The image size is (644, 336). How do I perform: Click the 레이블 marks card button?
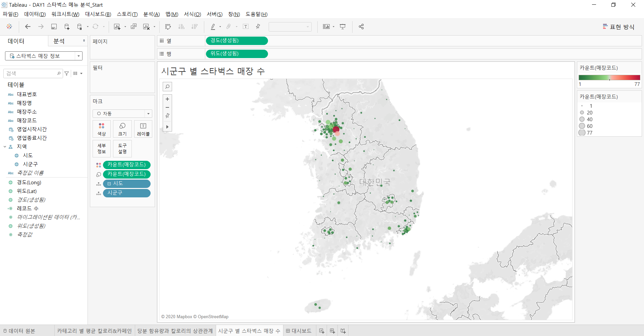(x=143, y=129)
